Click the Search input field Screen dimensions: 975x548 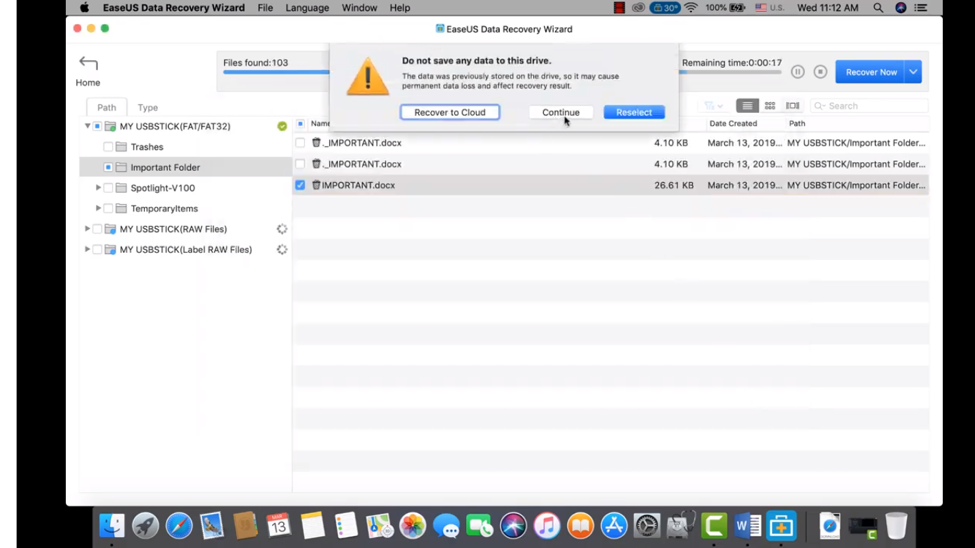[869, 106]
